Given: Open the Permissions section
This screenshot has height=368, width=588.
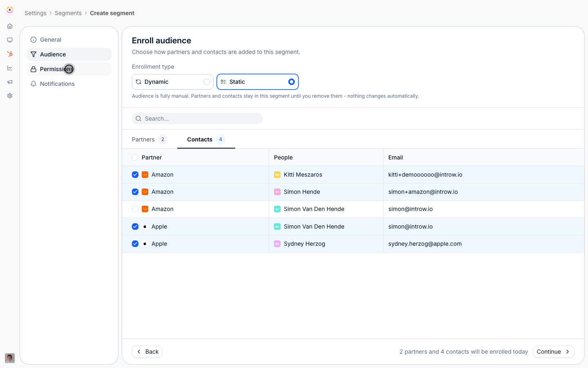Looking at the screenshot, I should click(69, 69).
